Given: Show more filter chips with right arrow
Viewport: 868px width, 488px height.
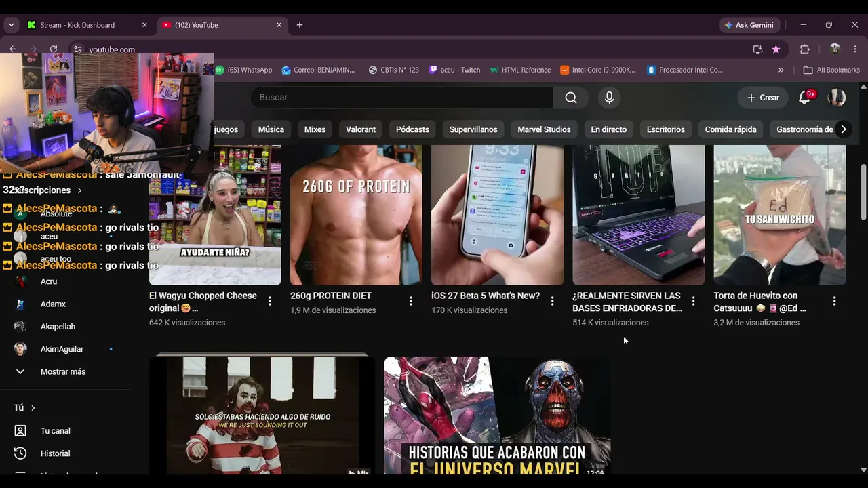Looking at the screenshot, I should pyautogui.click(x=843, y=129).
